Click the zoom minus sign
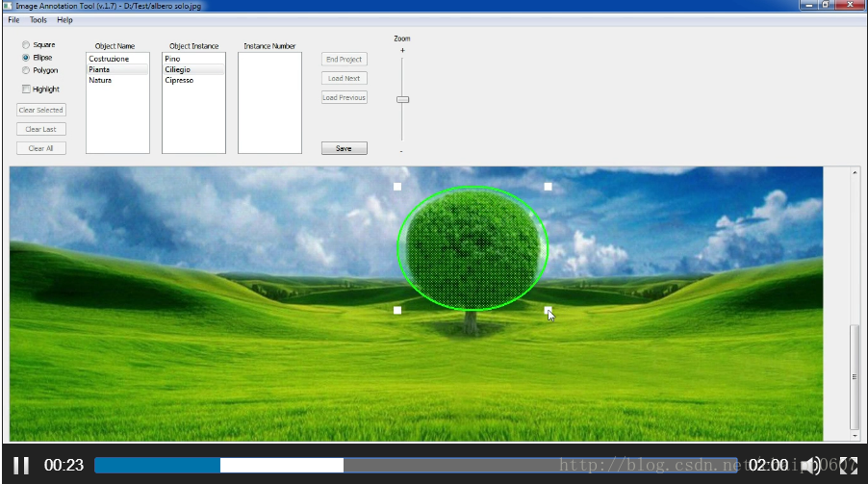 [x=401, y=151]
